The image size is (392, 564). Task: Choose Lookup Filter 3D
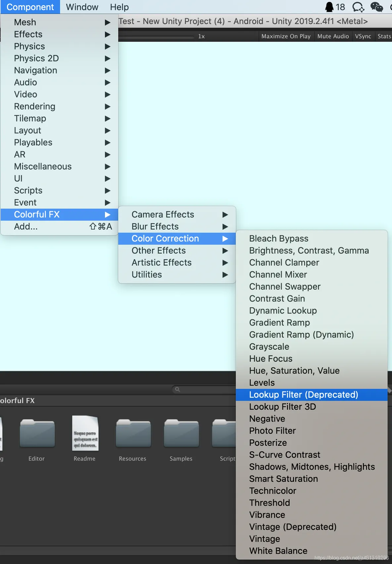coord(312,407)
